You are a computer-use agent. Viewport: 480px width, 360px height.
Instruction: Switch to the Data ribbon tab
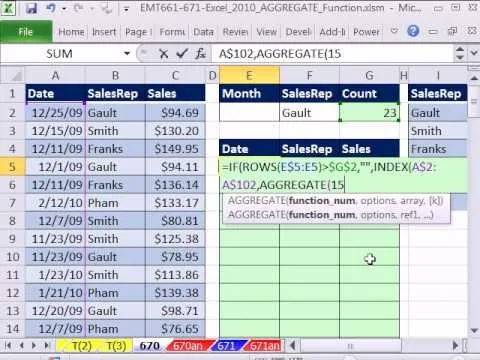pyautogui.click(x=203, y=32)
